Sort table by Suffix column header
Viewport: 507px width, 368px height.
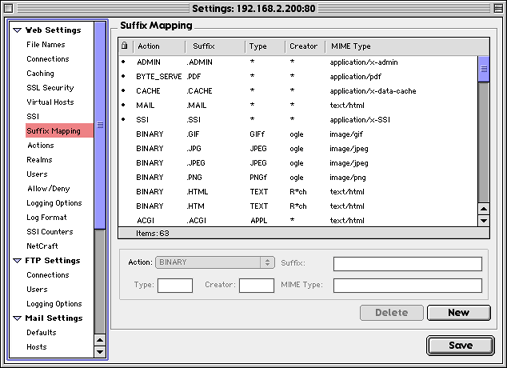[215, 46]
